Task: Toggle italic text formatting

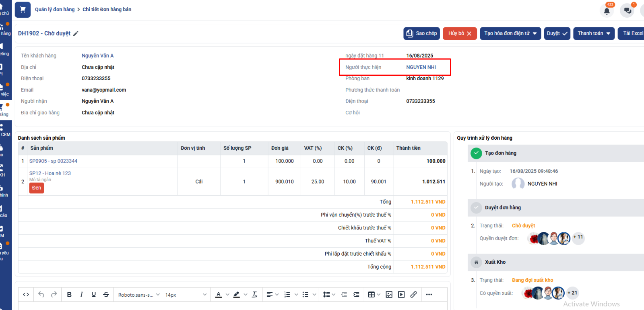Action: [x=81, y=295]
